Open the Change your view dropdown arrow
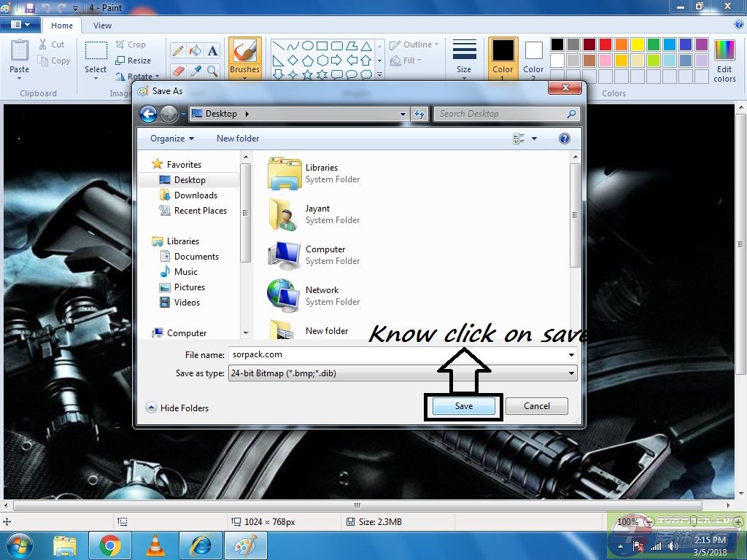This screenshot has width=747, height=560. point(534,139)
